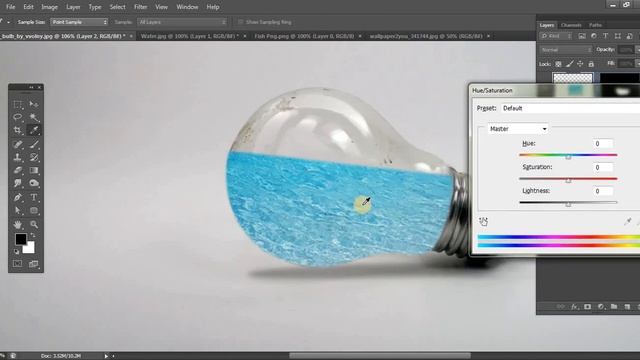Select the Clone Stamp tool
The height and width of the screenshot is (360, 640).
coord(18,157)
